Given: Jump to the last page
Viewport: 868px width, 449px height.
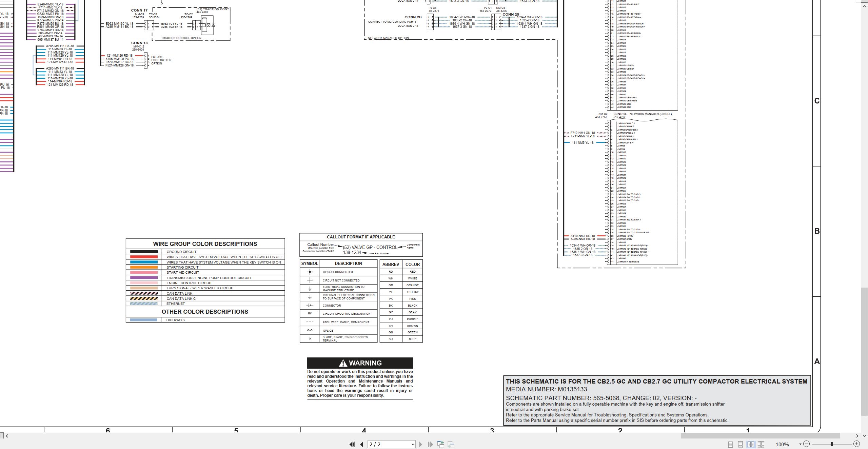Looking at the screenshot, I should (x=431, y=444).
